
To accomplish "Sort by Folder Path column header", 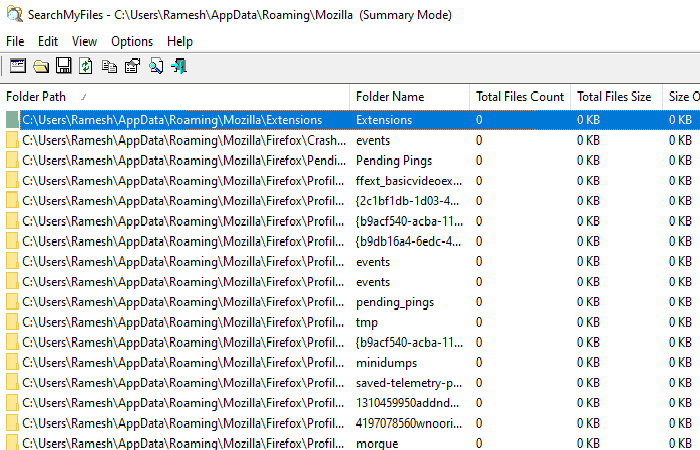I will (175, 97).
